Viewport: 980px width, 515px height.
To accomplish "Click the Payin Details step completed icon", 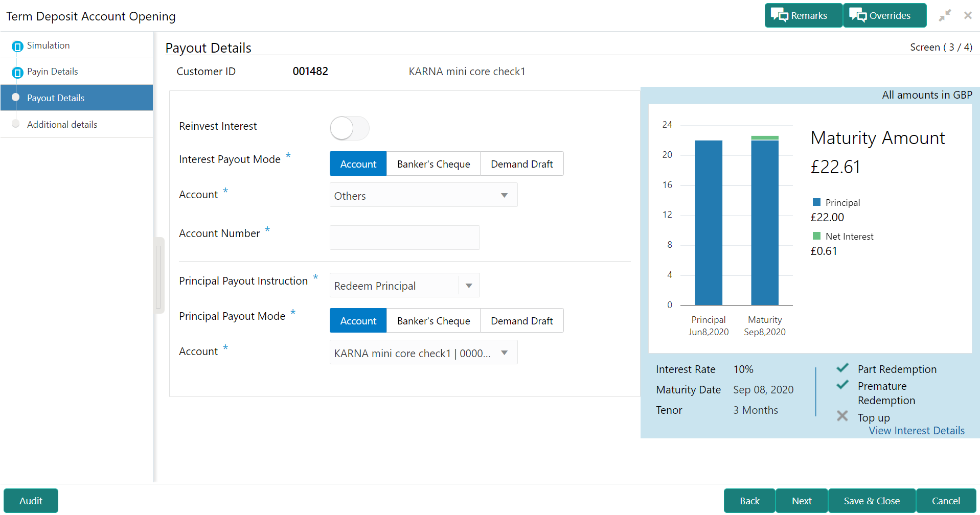I will point(17,73).
